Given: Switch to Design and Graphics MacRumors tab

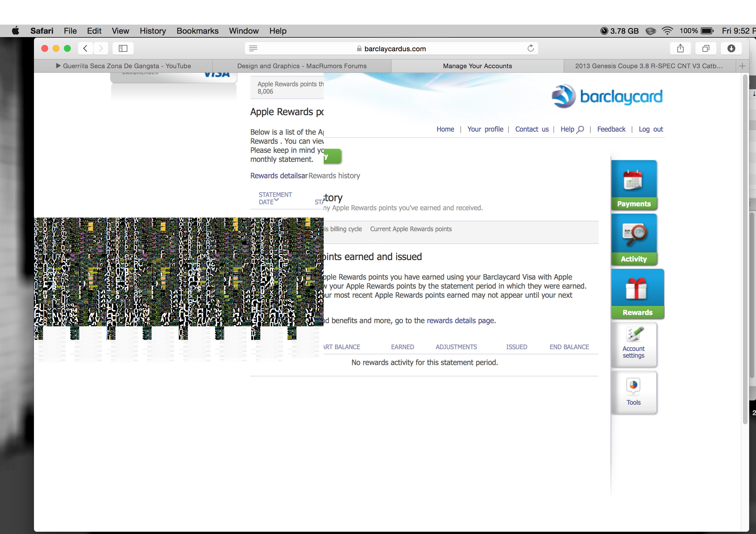Looking at the screenshot, I should [302, 66].
